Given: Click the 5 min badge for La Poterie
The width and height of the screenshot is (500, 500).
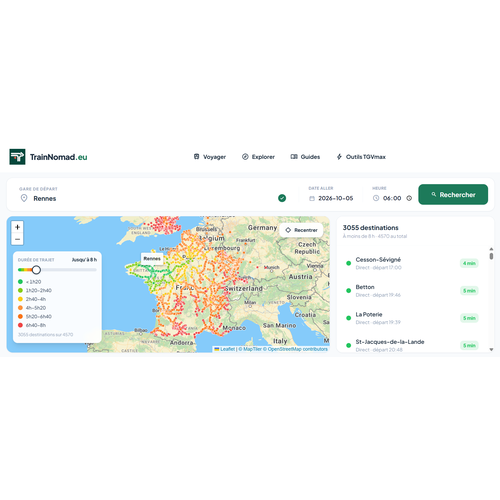Looking at the screenshot, I should click(469, 318).
